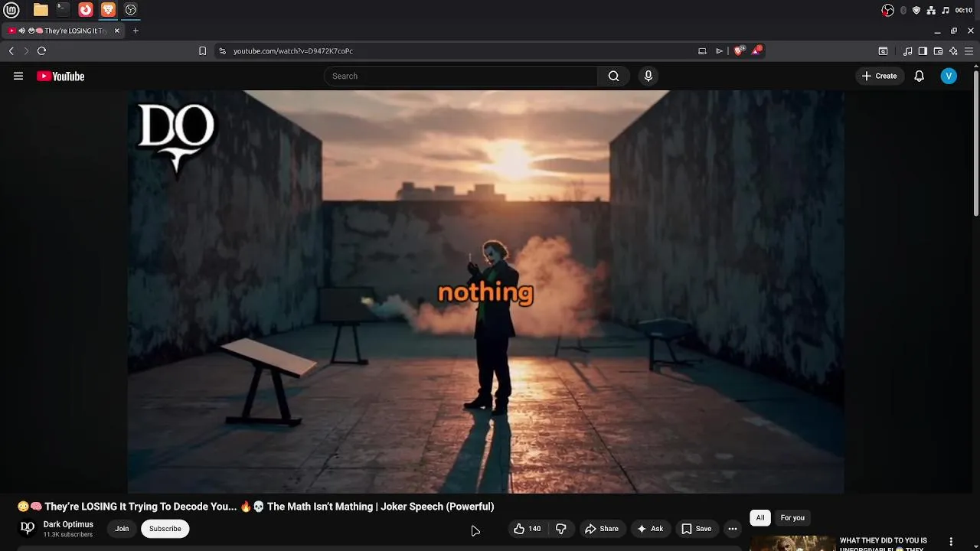Open the Brave playlist music icon

tap(907, 51)
